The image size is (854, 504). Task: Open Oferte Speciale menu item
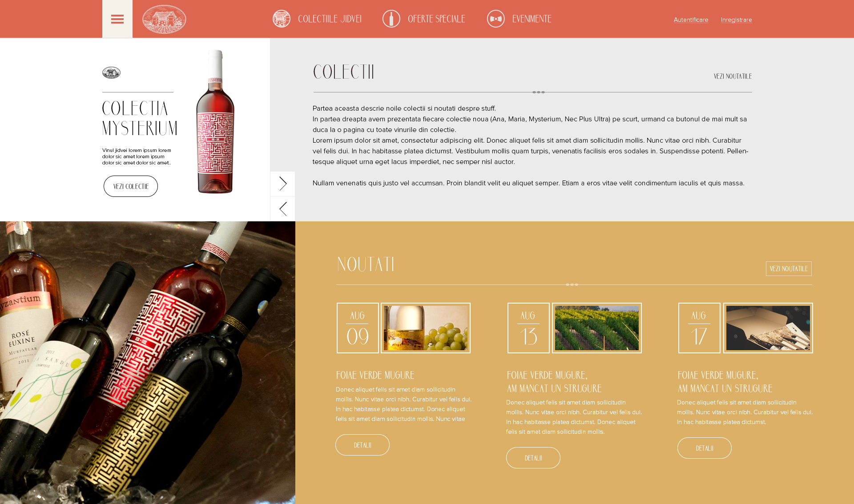(436, 19)
